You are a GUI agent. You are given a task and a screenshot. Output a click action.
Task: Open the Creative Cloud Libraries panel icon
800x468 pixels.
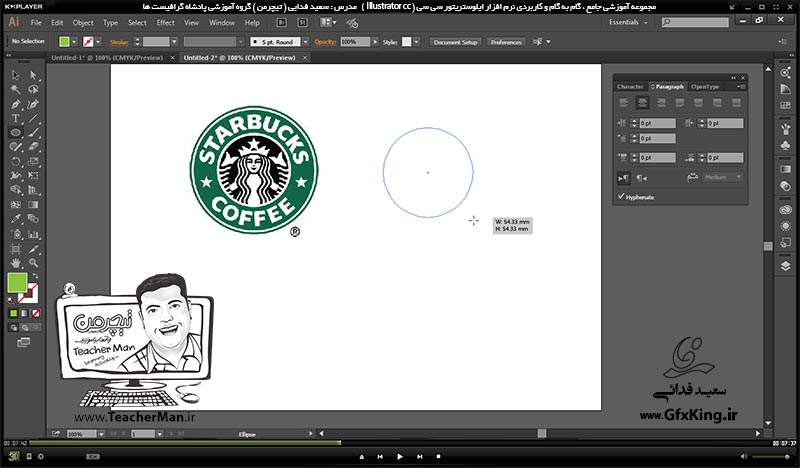point(785,210)
